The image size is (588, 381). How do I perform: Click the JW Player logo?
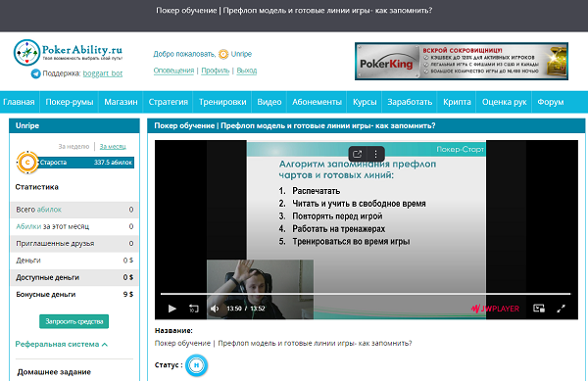click(495, 309)
